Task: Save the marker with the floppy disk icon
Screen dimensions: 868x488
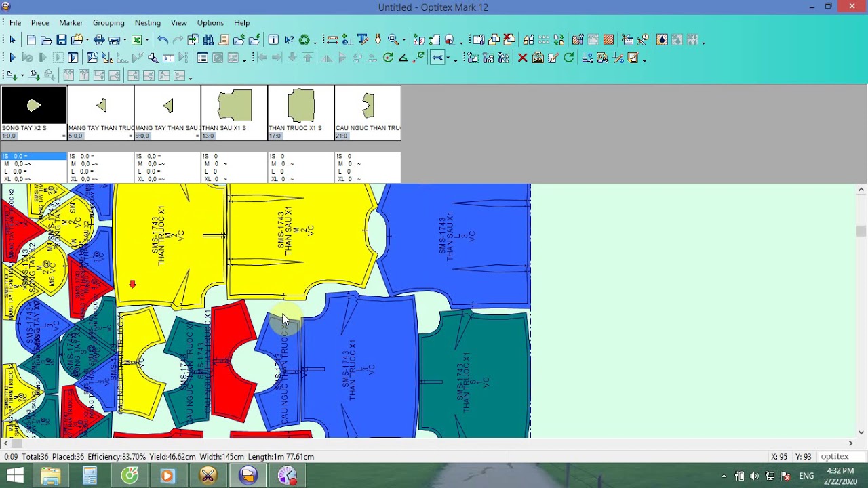Action: pos(62,40)
